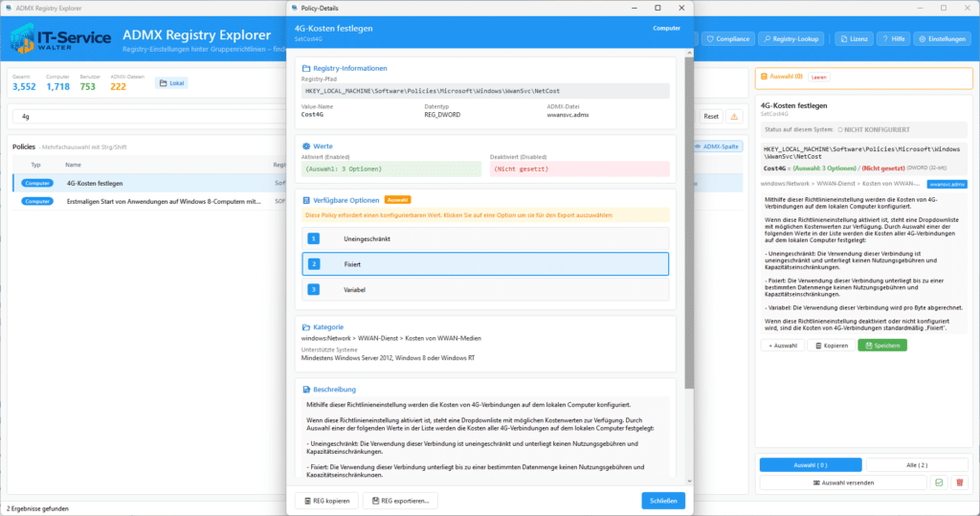
Task: Open Hilfe in the main window
Action: 894,39
